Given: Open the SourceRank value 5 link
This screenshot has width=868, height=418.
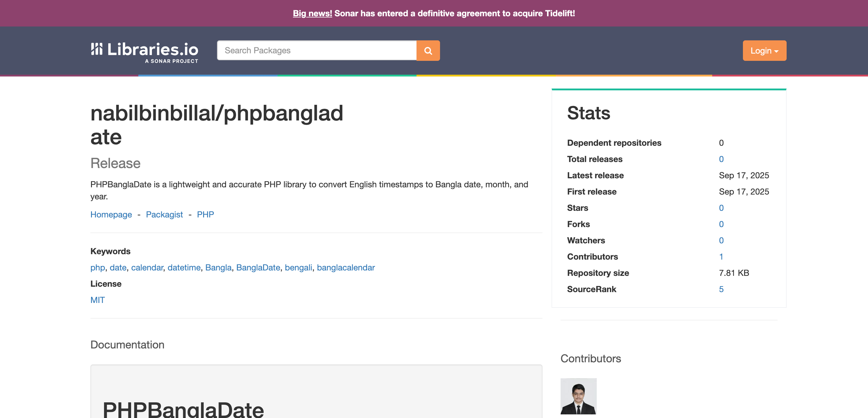Looking at the screenshot, I should [721, 289].
